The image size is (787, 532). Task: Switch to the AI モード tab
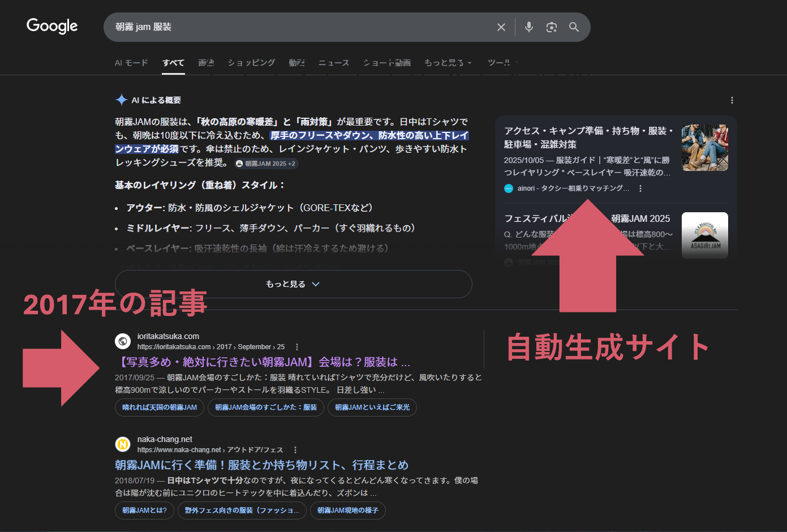[x=131, y=63]
